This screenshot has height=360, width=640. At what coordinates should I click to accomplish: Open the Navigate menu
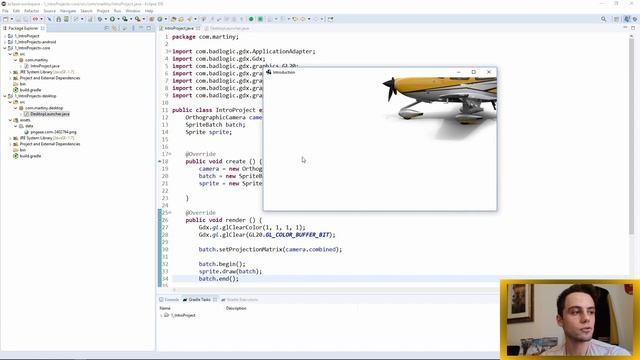(68, 11)
